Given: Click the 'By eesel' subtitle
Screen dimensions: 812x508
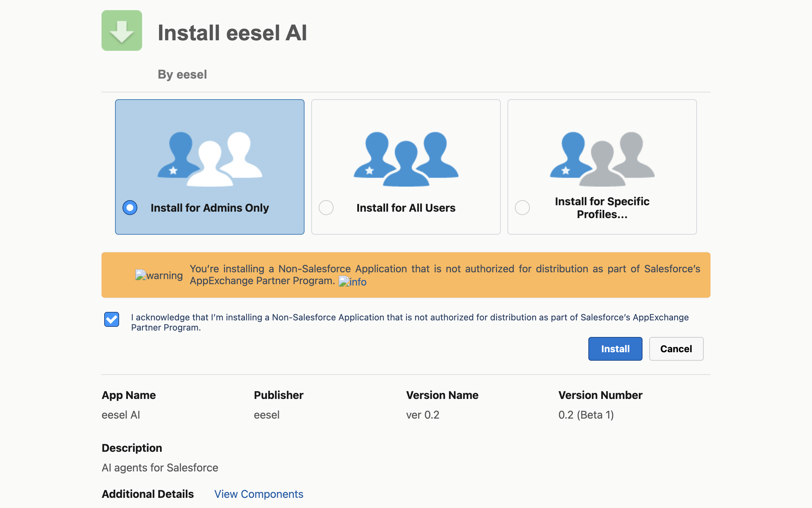Looking at the screenshot, I should pos(182,75).
